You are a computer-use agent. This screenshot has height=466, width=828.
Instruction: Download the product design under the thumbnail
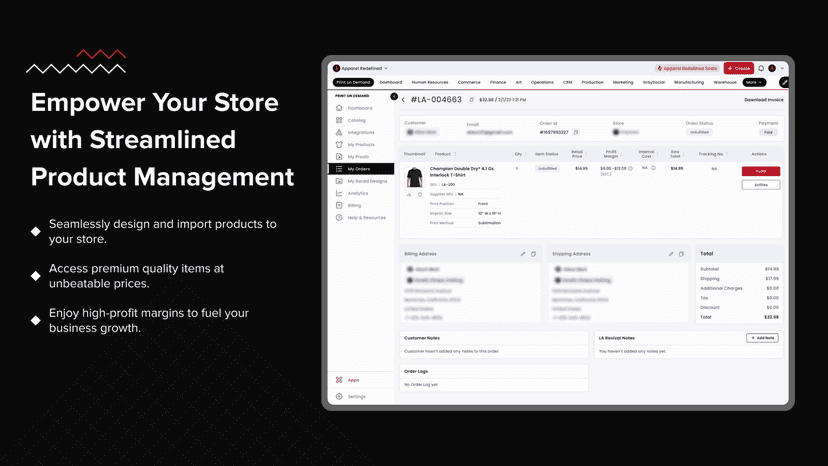coord(409,194)
